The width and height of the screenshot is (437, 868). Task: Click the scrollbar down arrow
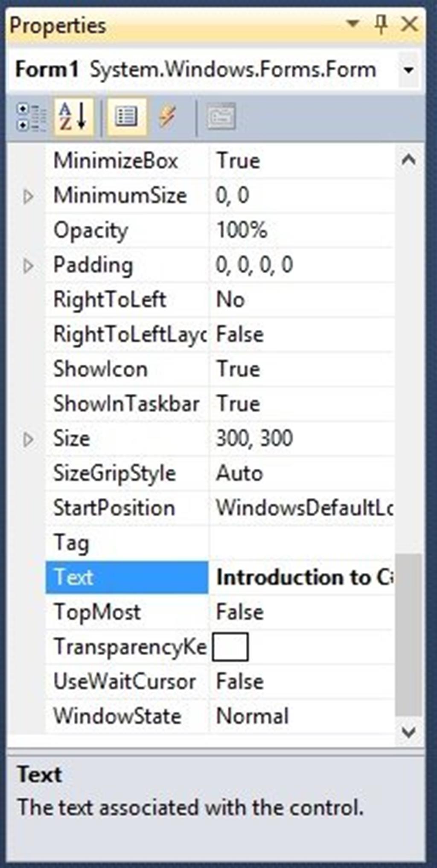point(408,733)
